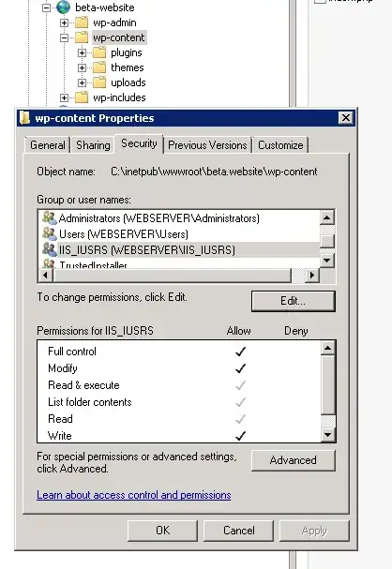This screenshot has height=569, width=392.
Task: Select the Security tab
Action: point(139,143)
